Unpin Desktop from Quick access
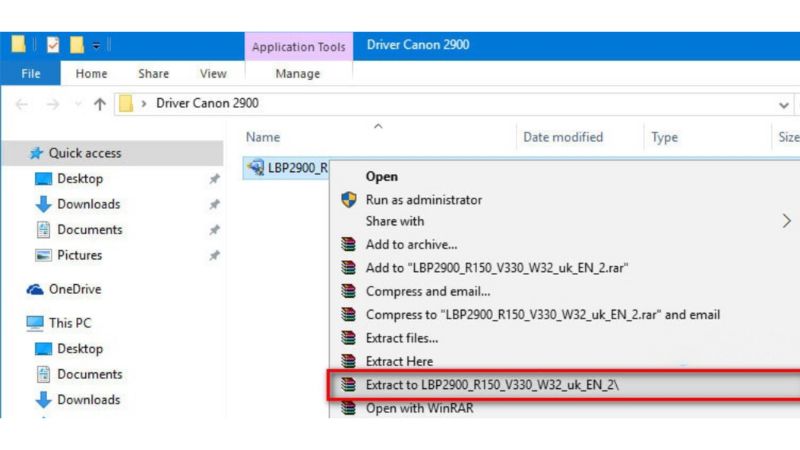 click(x=214, y=179)
